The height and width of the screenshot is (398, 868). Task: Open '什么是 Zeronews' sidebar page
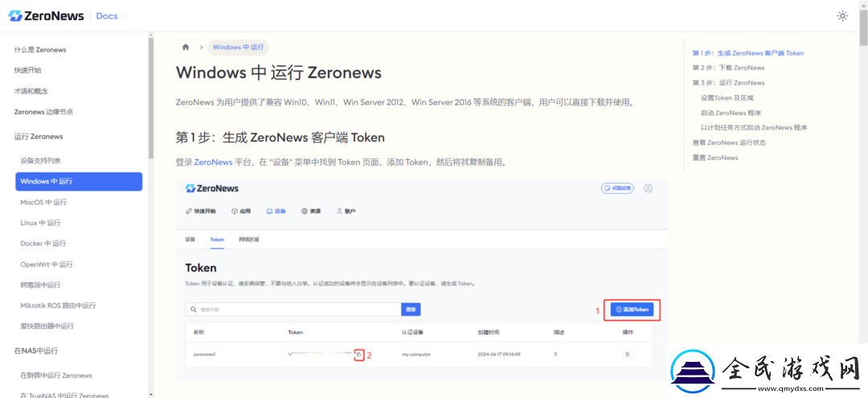click(x=40, y=50)
